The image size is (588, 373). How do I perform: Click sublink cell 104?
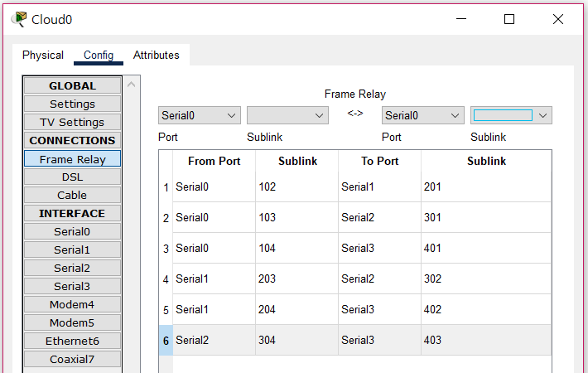[297, 249]
